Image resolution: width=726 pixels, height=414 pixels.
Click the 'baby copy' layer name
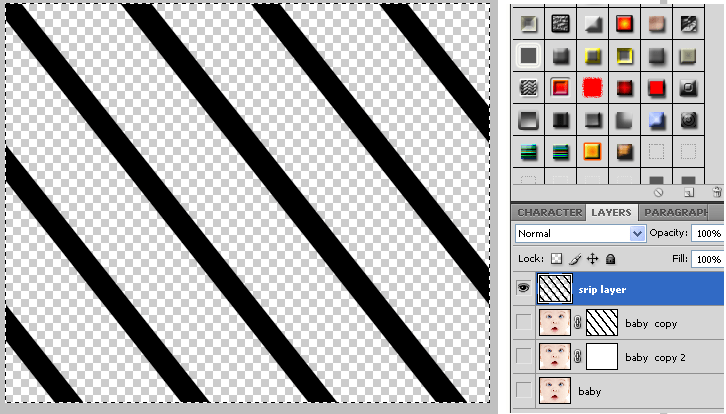coord(651,323)
